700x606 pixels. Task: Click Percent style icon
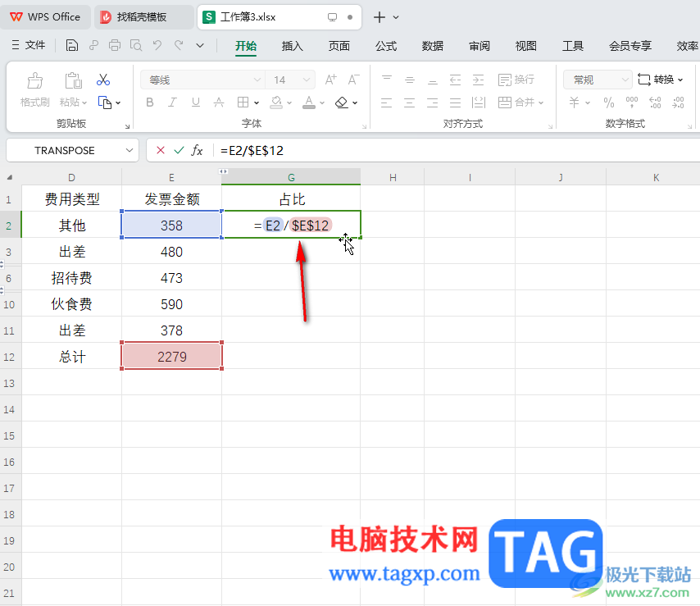pyautogui.click(x=609, y=103)
